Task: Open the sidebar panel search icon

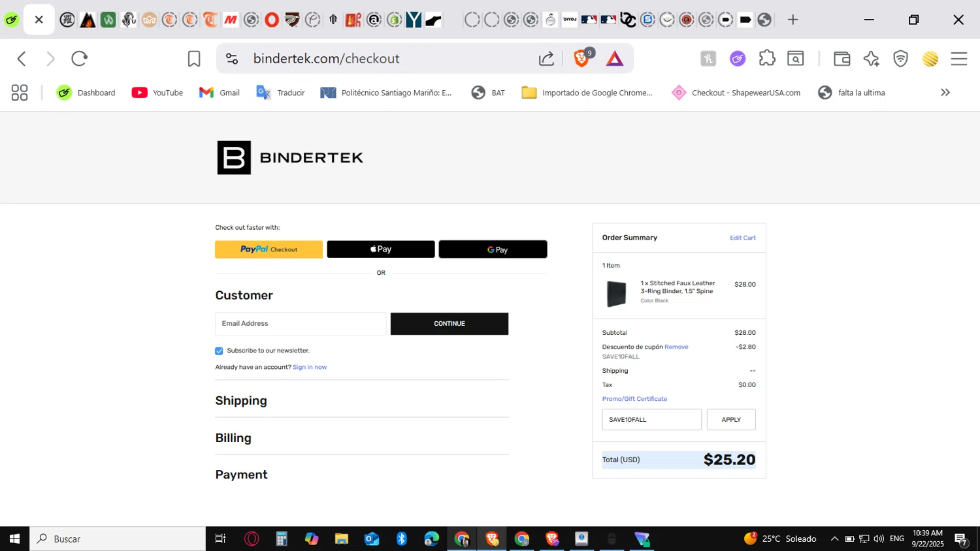Action: coord(796,59)
